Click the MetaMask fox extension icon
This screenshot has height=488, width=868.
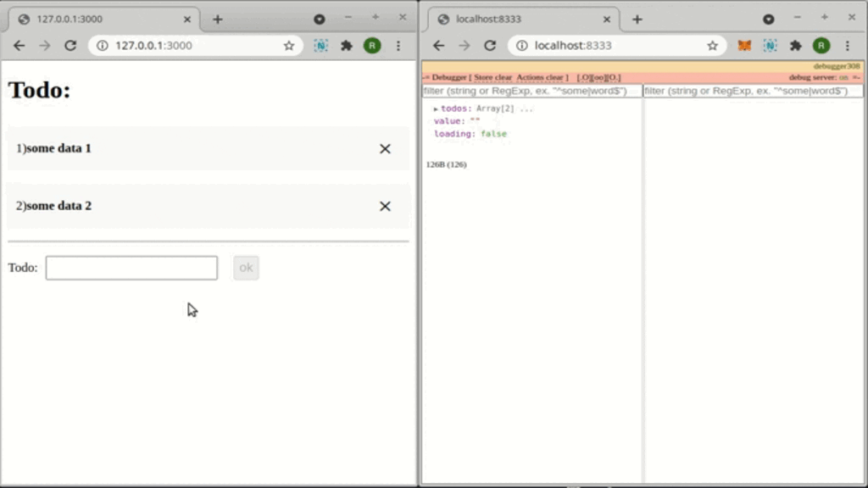[744, 46]
